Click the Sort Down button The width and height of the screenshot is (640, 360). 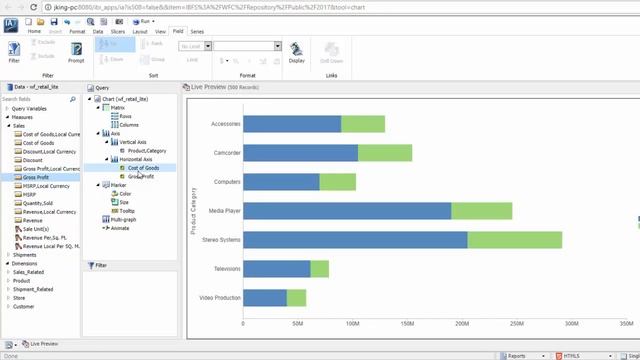pyautogui.click(x=112, y=59)
